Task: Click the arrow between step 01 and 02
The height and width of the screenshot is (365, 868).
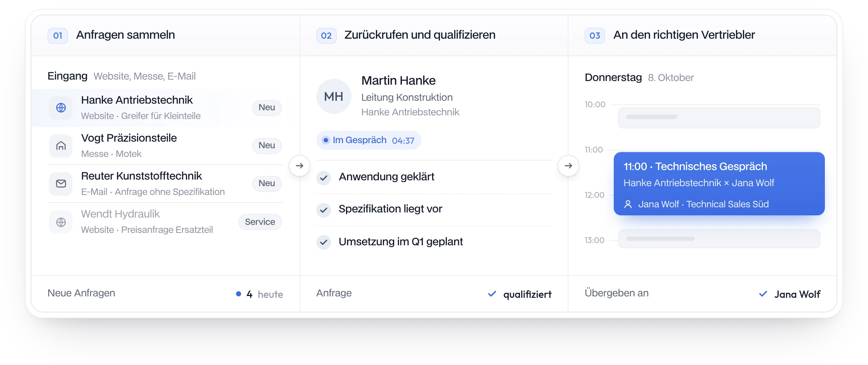Action: pyautogui.click(x=300, y=166)
